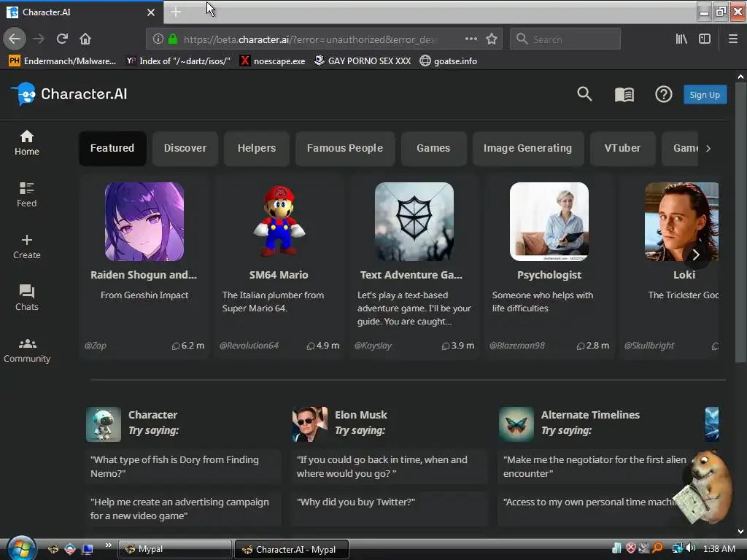This screenshot has width=747, height=560.
Task: Click the browser forward arrow
Action: point(39,39)
